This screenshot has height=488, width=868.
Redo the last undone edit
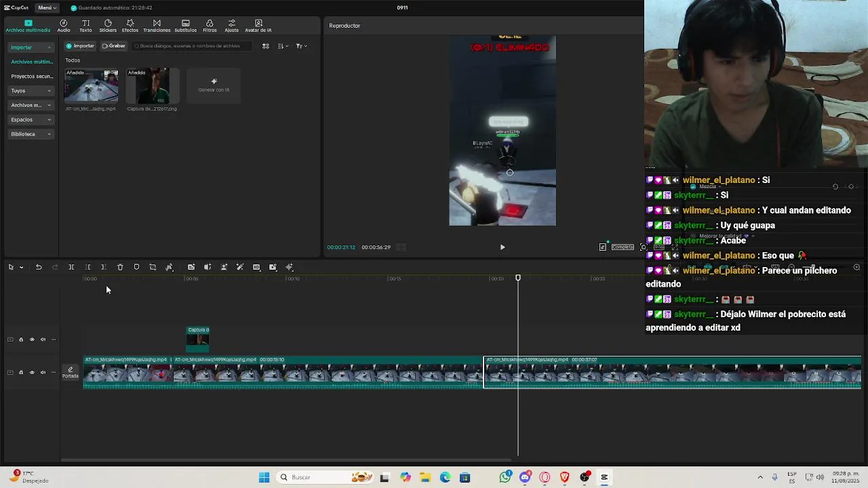(55, 267)
